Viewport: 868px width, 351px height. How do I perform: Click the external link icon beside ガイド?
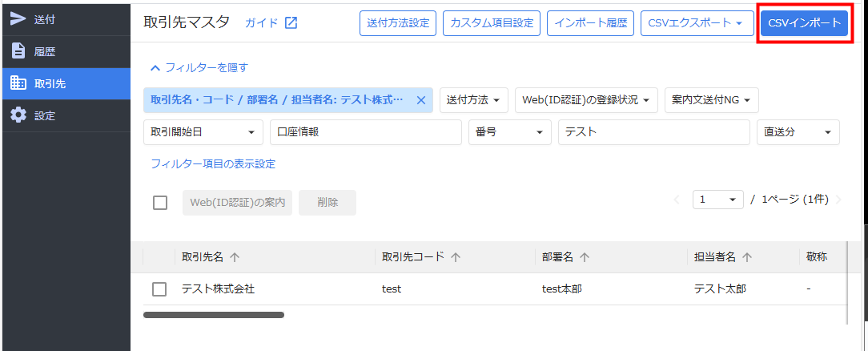pyautogui.click(x=291, y=23)
